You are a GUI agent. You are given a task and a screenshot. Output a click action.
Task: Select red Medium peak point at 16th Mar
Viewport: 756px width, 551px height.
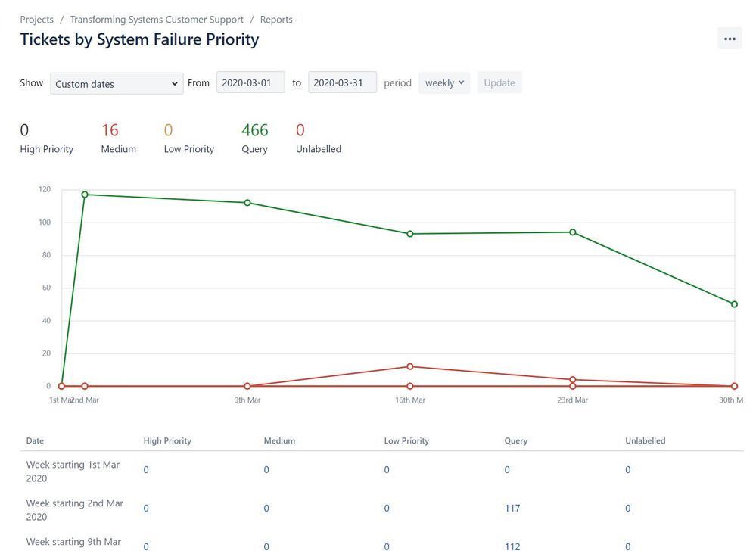(410, 366)
